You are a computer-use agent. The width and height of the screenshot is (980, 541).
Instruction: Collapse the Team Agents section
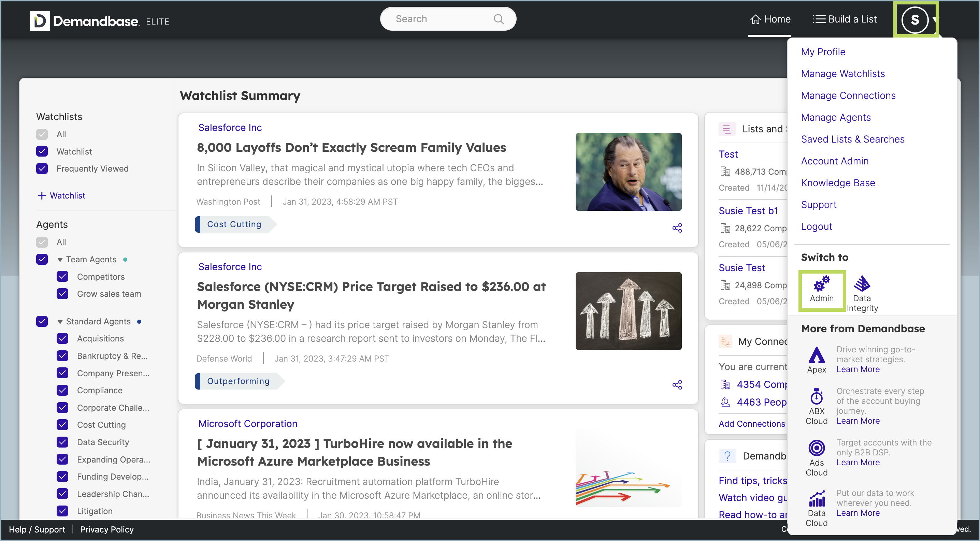pyautogui.click(x=60, y=259)
